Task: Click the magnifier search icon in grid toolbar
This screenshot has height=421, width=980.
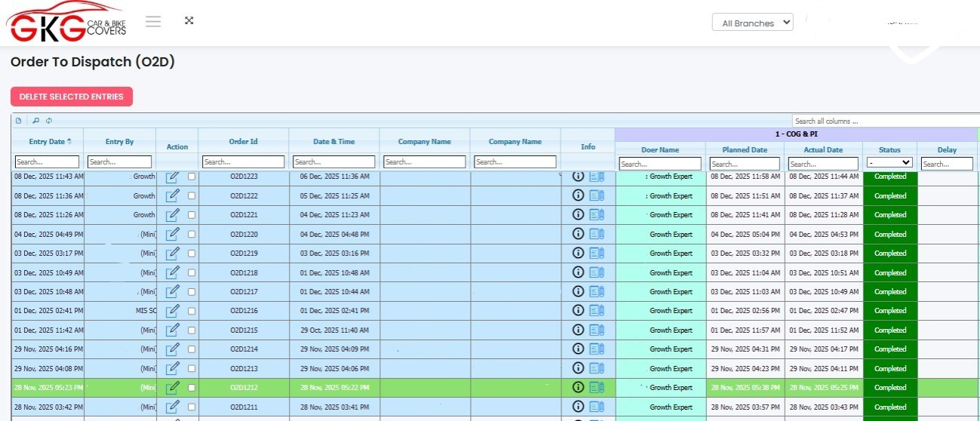Action: pyautogui.click(x=35, y=121)
